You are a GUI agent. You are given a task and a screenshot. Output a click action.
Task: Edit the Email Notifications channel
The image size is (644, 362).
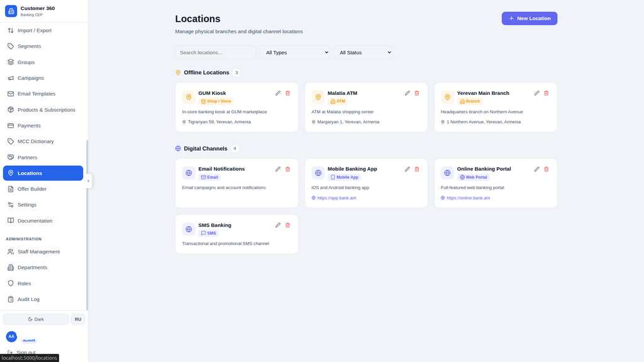pos(278,169)
